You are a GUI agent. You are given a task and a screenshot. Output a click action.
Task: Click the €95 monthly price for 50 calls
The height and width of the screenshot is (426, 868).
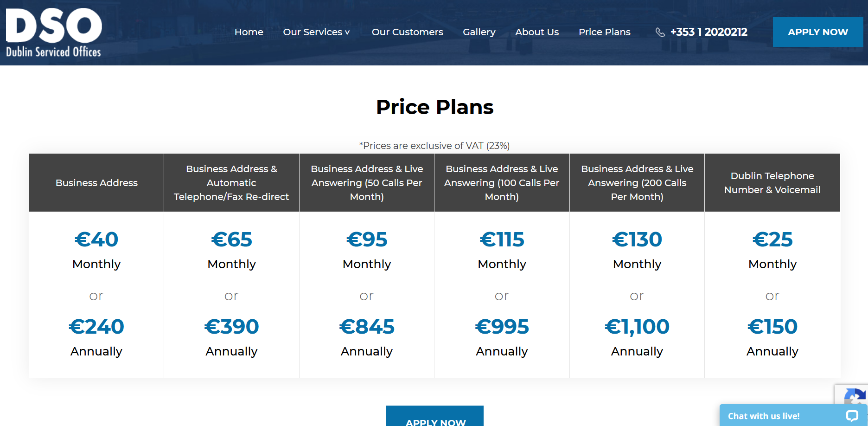367,239
